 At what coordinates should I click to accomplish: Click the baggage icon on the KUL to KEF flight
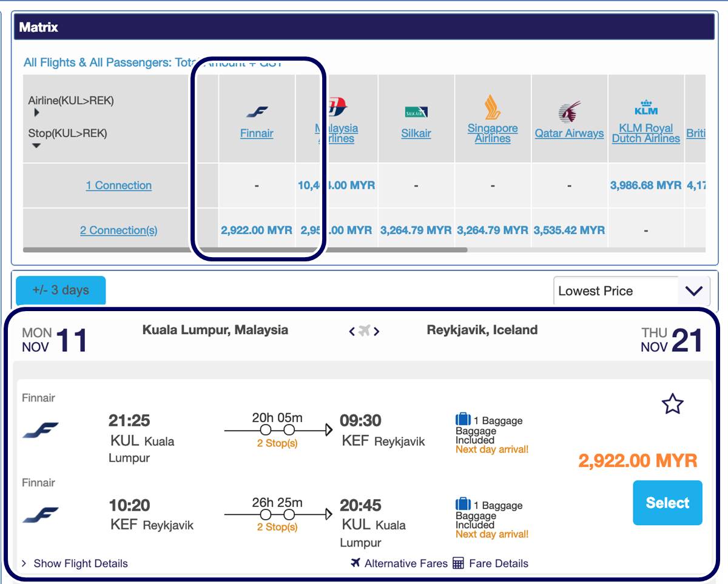(463, 419)
